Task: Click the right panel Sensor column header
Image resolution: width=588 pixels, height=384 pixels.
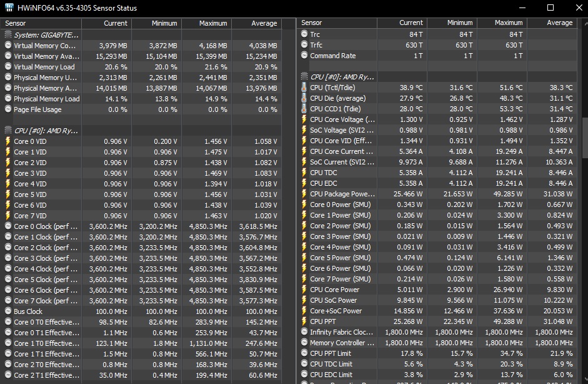Action: [x=337, y=23]
